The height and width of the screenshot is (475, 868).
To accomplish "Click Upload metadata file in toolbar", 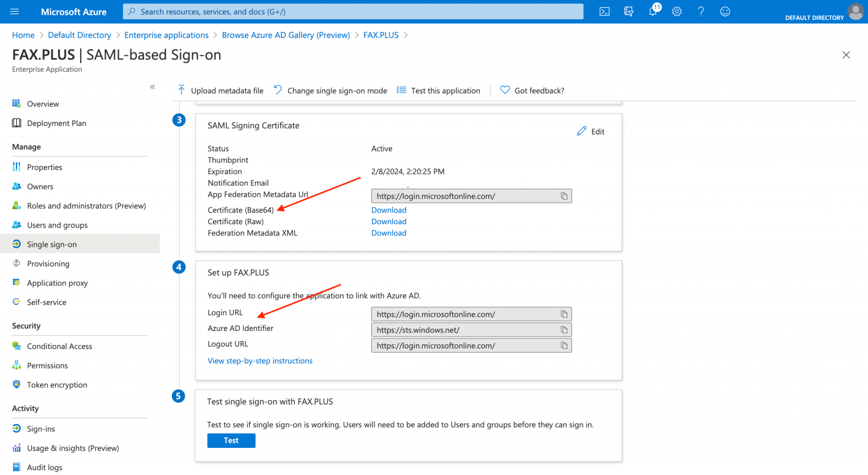I will click(x=220, y=90).
